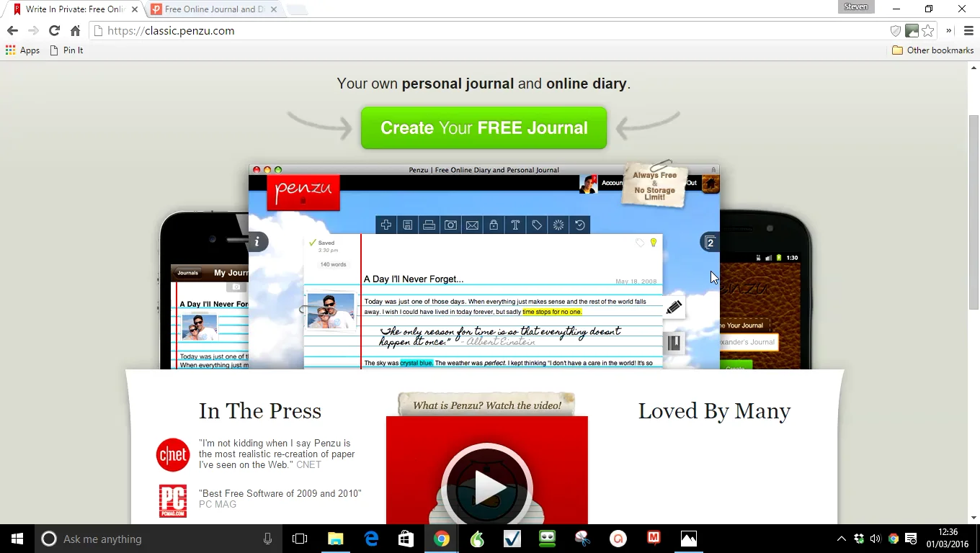Switch to the Free Online Journal tab
980x553 pixels.
coord(213,9)
